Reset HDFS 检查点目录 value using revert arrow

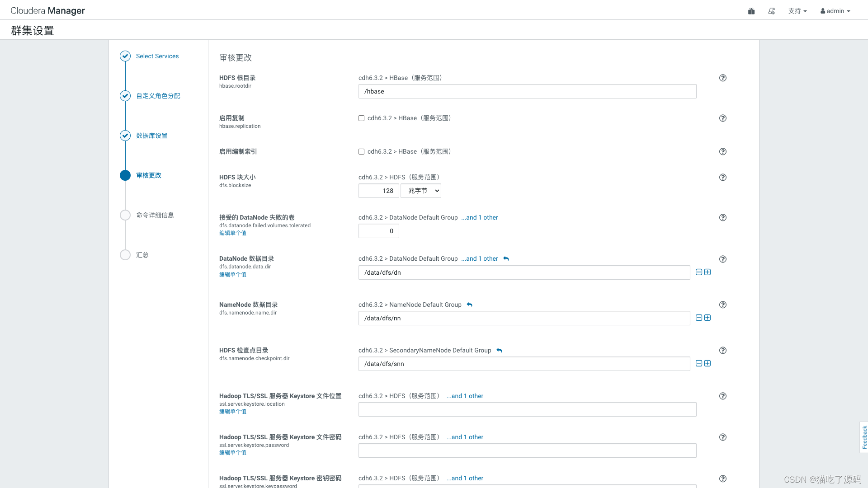pyautogui.click(x=499, y=350)
